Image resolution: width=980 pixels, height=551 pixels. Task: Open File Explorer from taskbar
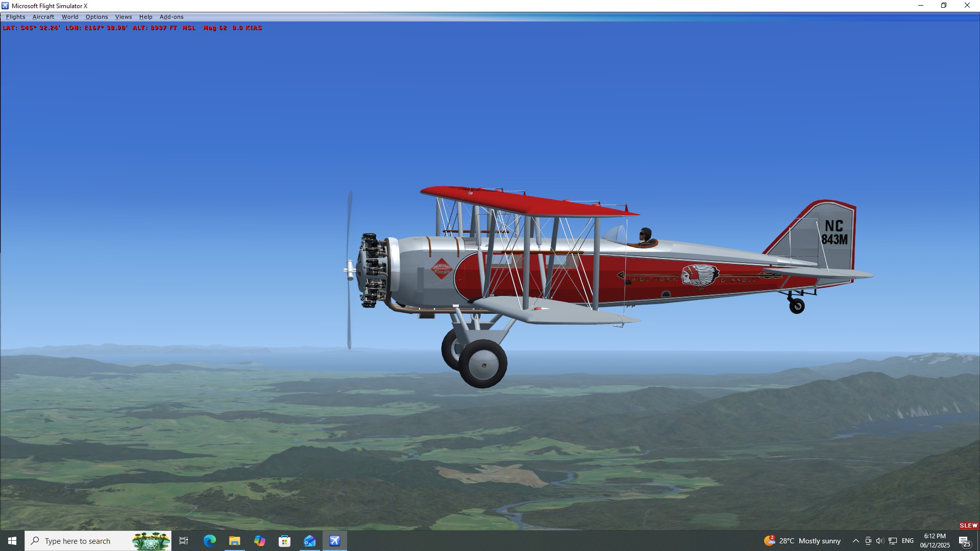click(x=234, y=541)
